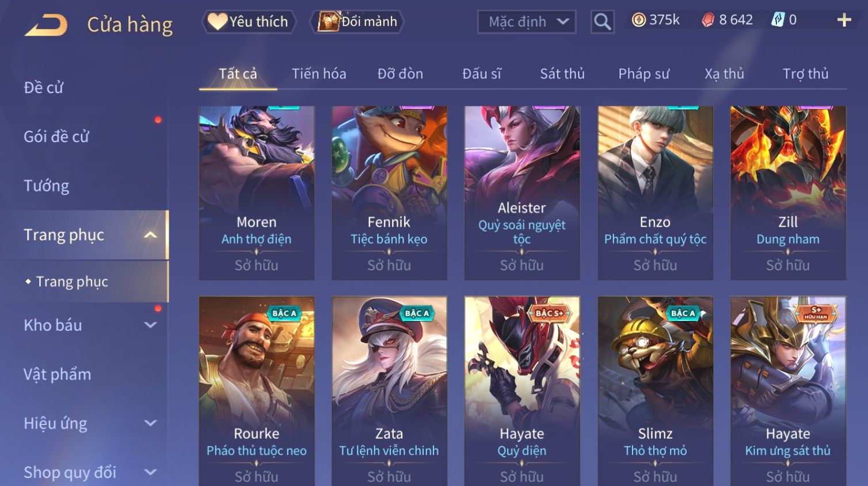Image resolution: width=868 pixels, height=486 pixels.
Task: Expand the Kho báu sidebar section
Action: pos(150,325)
